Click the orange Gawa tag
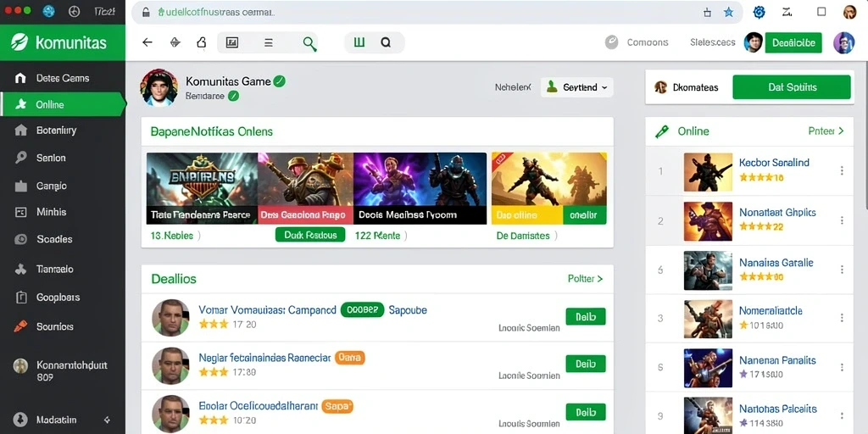The width and height of the screenshot is (868, 434). [x=350, y=358]
